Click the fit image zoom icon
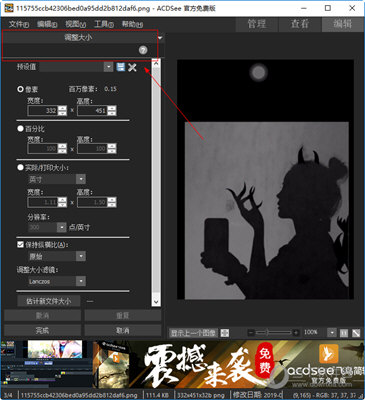Image resolution: width=365 pixels, height=400 pixels. [356, 333]
